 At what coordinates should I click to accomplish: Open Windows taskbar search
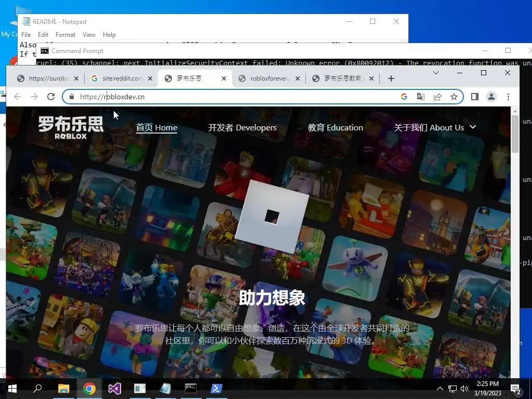click(37, 389)
